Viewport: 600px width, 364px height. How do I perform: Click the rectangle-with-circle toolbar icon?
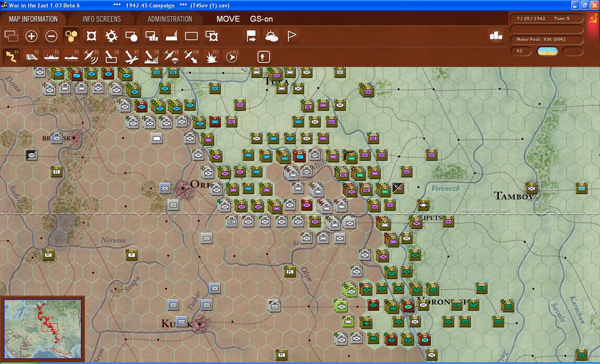[131, 36]
